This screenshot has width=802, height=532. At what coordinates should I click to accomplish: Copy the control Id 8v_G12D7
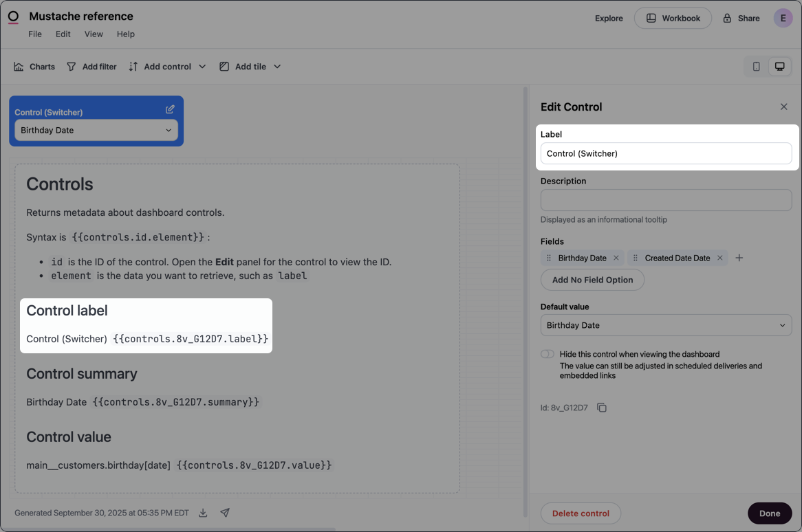tap(602, 407)
